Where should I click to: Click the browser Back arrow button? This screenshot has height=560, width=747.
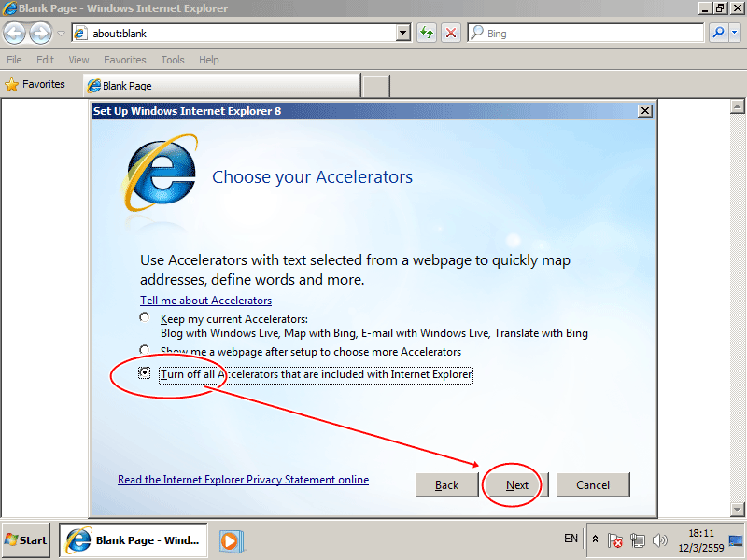click(14, 34)
